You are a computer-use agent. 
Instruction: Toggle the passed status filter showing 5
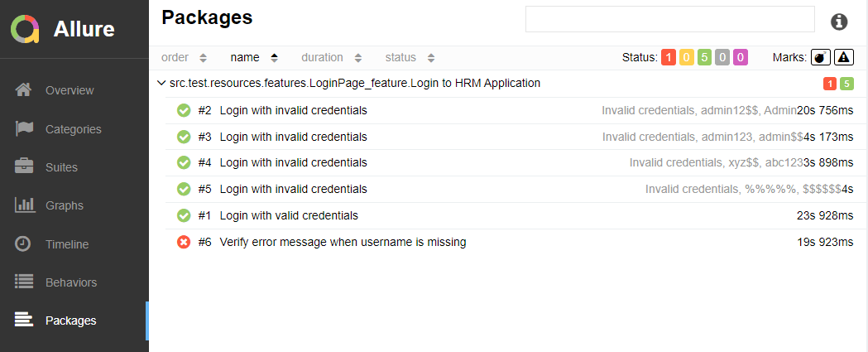pos(703,57)
